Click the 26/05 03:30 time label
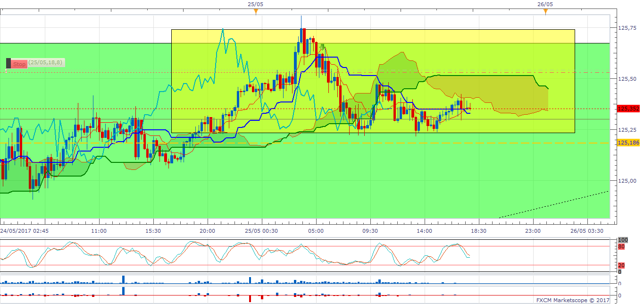 (587, 231)
